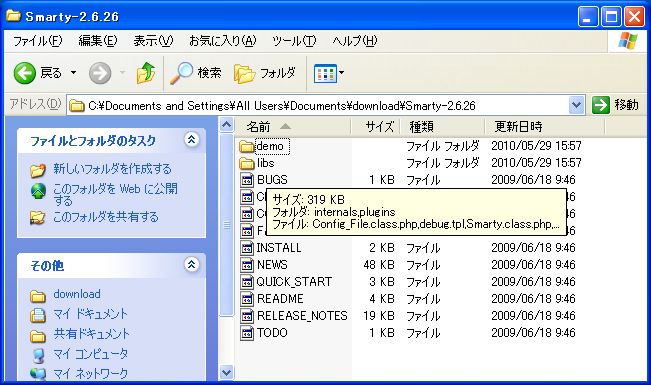Expand the address bar dropdown arrow
The width and height of the screenshot is (651, 385).
pyautogui.click(x=576, y=105)
